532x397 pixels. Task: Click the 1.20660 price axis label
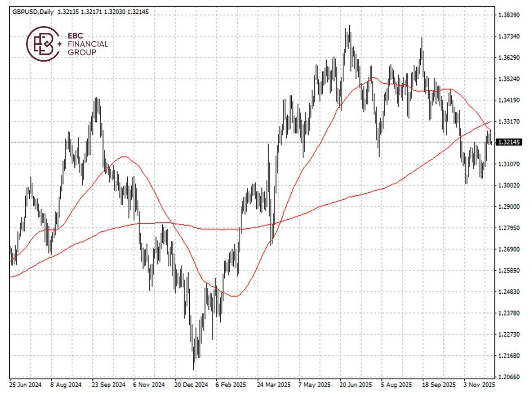pos(509,377)
